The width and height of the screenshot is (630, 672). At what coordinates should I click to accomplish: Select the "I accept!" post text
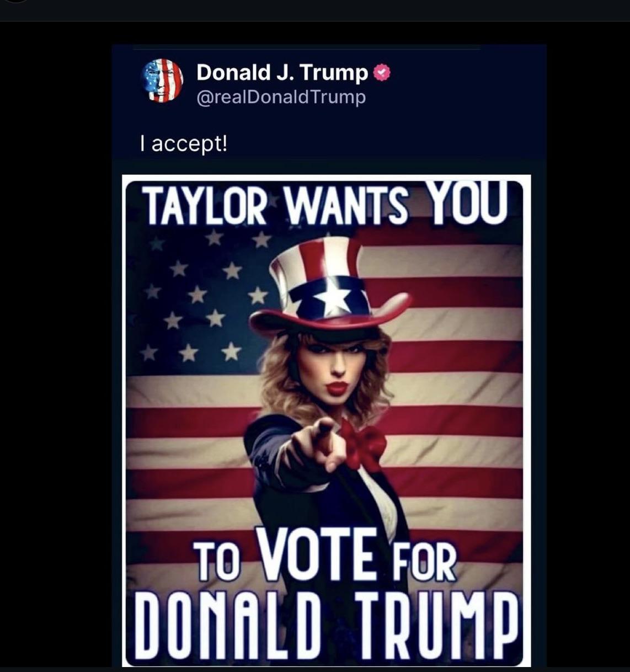pos(183,144)
